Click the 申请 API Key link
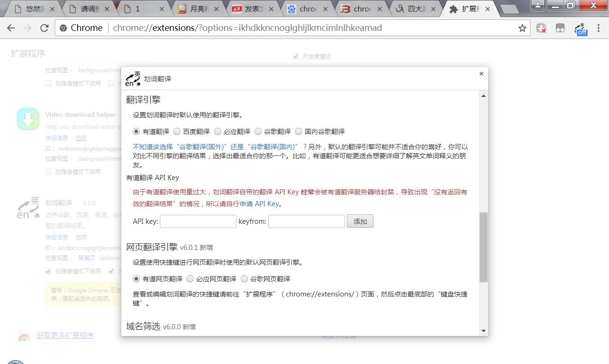 (x=259, y=203)
